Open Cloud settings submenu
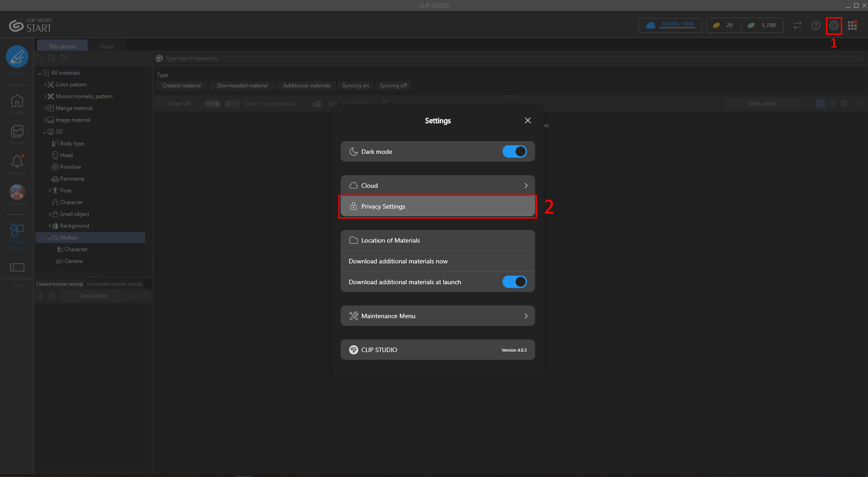Viewport: 868px width, 477px height. point(437,186)
